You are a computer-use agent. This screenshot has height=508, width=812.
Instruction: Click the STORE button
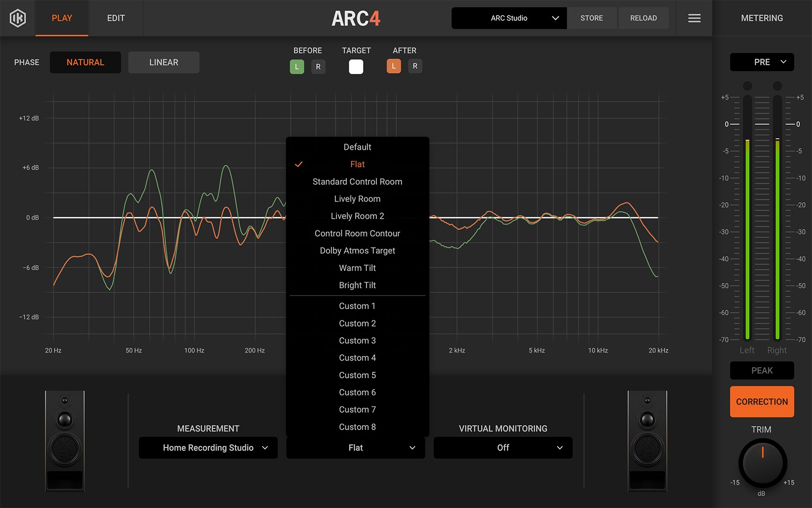point(592,18)
